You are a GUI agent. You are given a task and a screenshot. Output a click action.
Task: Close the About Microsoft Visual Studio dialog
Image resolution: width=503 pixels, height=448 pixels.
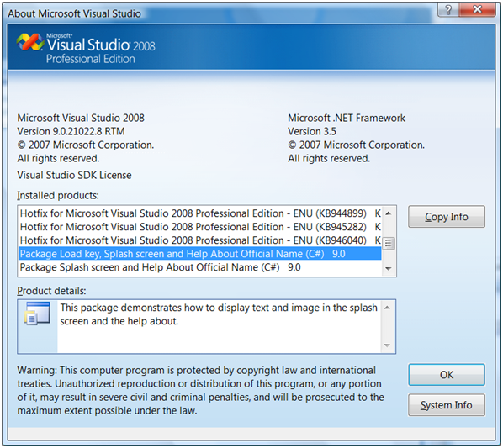point(477,9)
